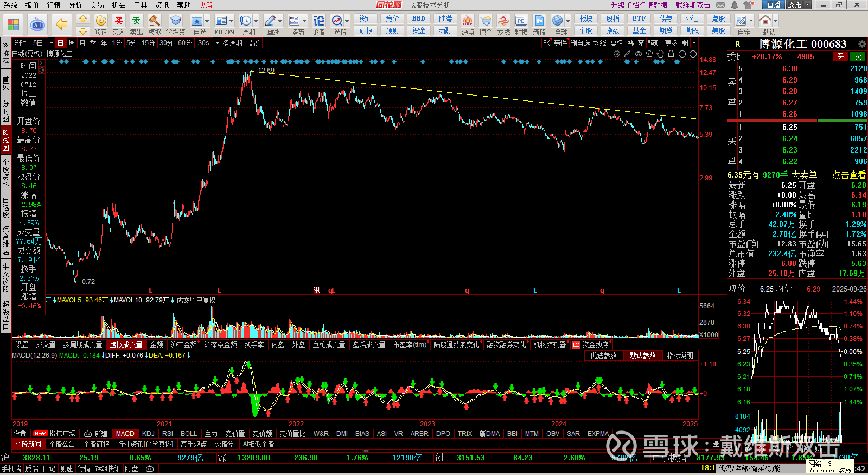The image size is (868, 475).
Task: Expand the left sidebar double-chevron
Action: click(5, 45)
